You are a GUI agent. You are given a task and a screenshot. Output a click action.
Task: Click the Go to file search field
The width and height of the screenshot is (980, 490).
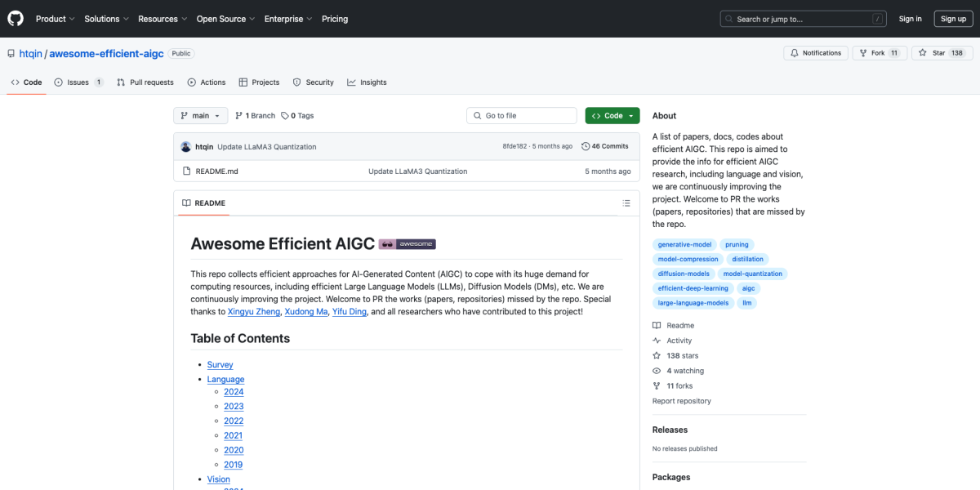click(x=521, y=115)
